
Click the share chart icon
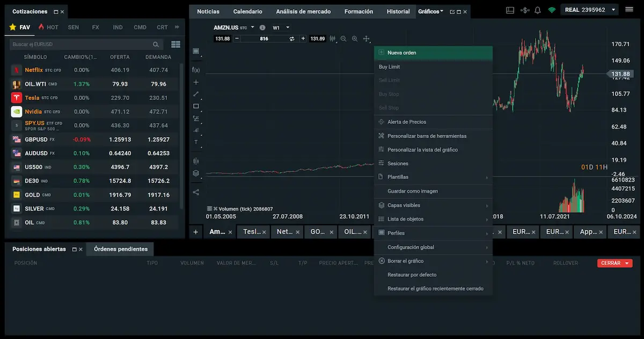[196, 192]
